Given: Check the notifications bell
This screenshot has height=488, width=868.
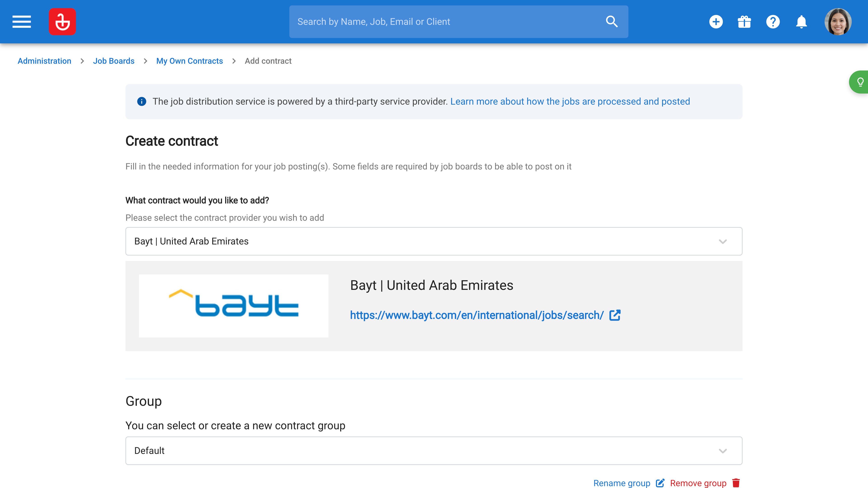Looking at the screenshot, I should [x=801, y=21].
